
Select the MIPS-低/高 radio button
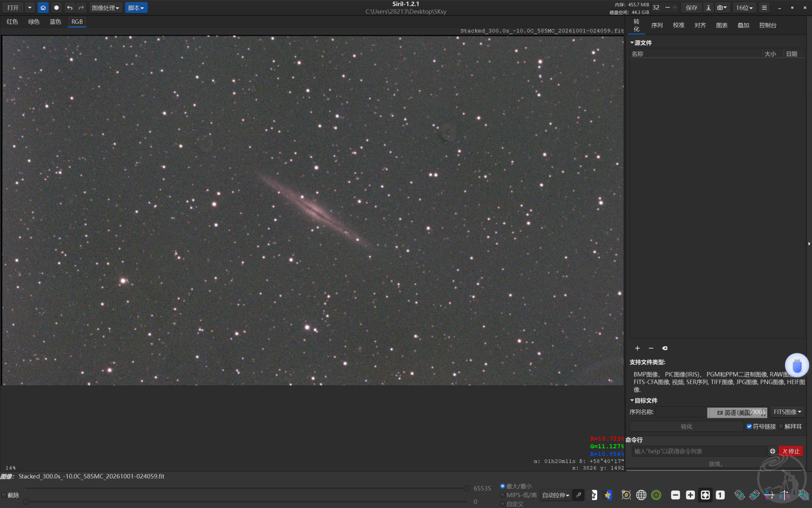click(x=502, y=495)
